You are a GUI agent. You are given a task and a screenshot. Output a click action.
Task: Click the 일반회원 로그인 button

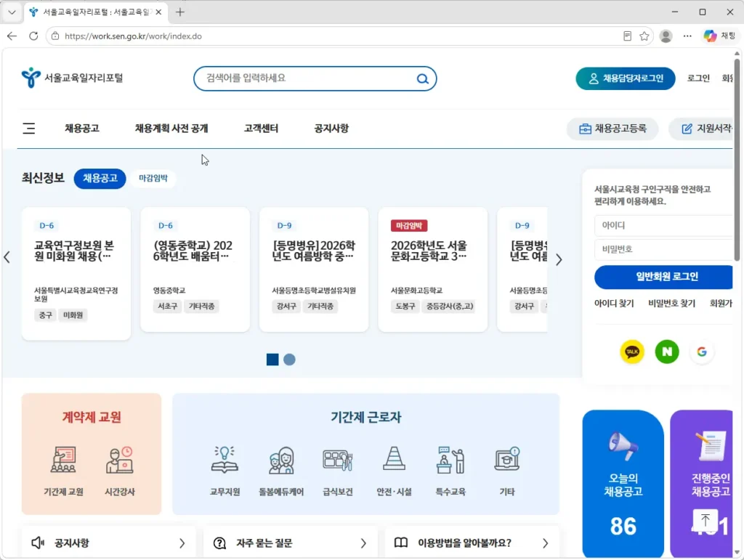click(664, 277)
